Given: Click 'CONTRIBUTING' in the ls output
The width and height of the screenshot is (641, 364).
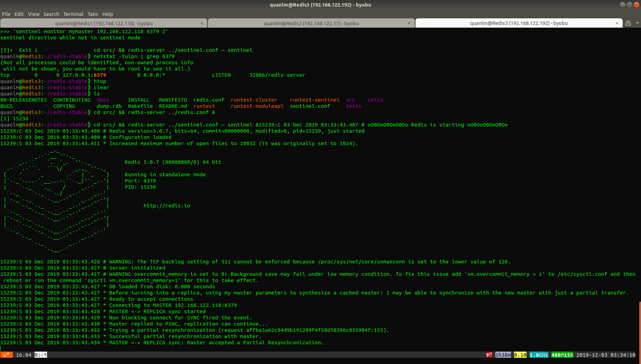Looking at the screenshot, I should (x=72, y=100).
